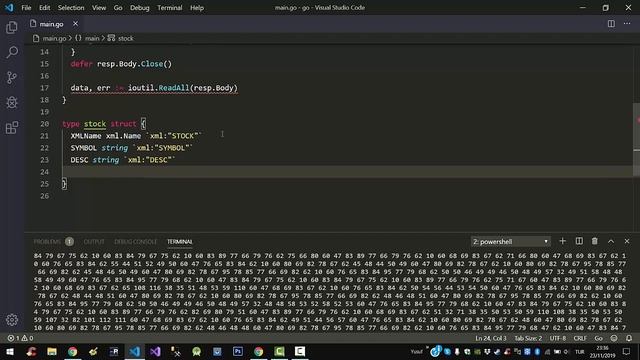
Task: Open the Windows Start menu
Action: coord(10,351)
